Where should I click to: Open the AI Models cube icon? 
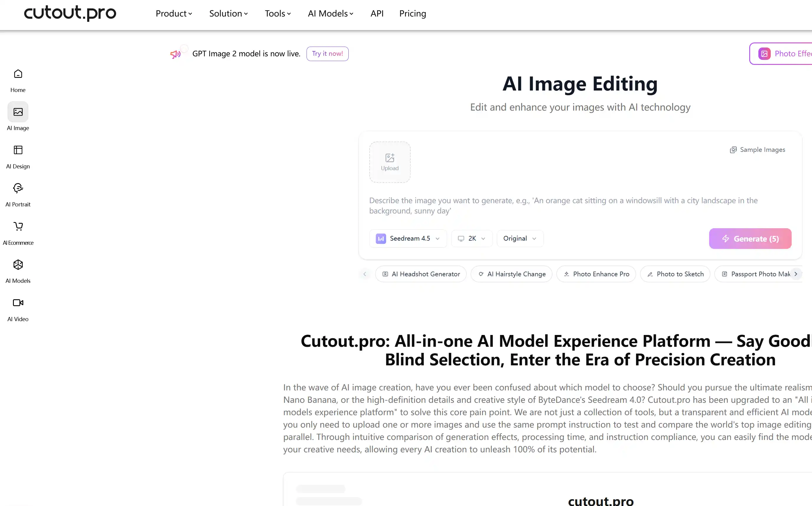(x=18, y=264)
